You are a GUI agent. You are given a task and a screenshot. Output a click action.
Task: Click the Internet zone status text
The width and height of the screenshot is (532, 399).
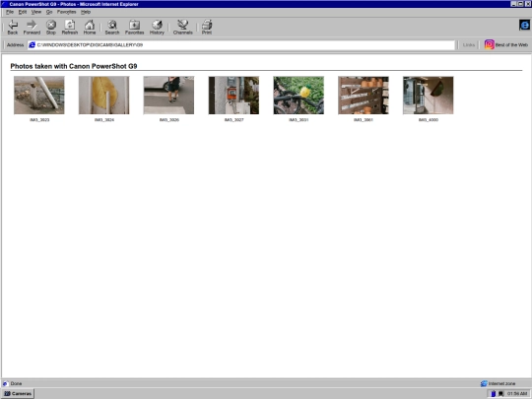coord(501,384)
